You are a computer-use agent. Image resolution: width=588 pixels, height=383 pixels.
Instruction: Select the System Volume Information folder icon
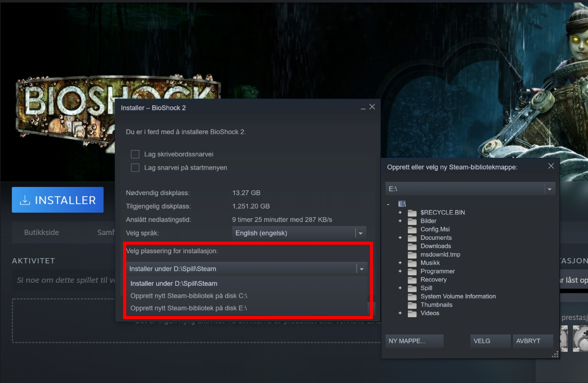click(x=412, y=296)
